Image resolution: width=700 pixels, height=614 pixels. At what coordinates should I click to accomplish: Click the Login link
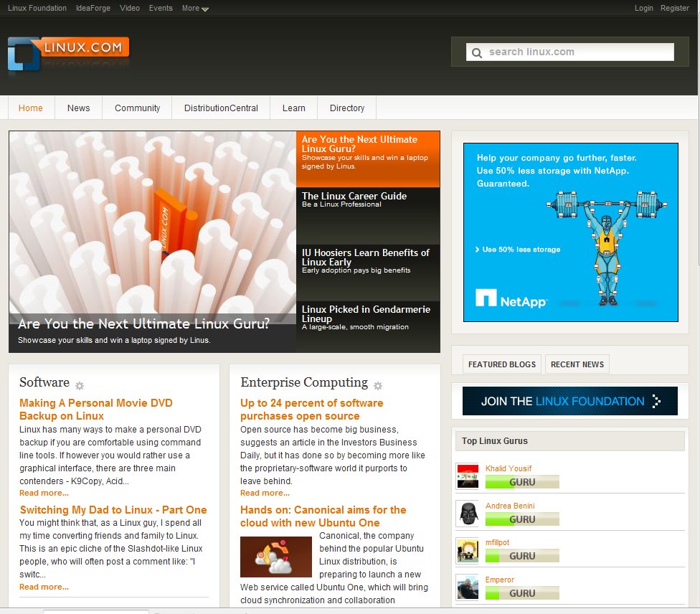(x=644, y=8)
